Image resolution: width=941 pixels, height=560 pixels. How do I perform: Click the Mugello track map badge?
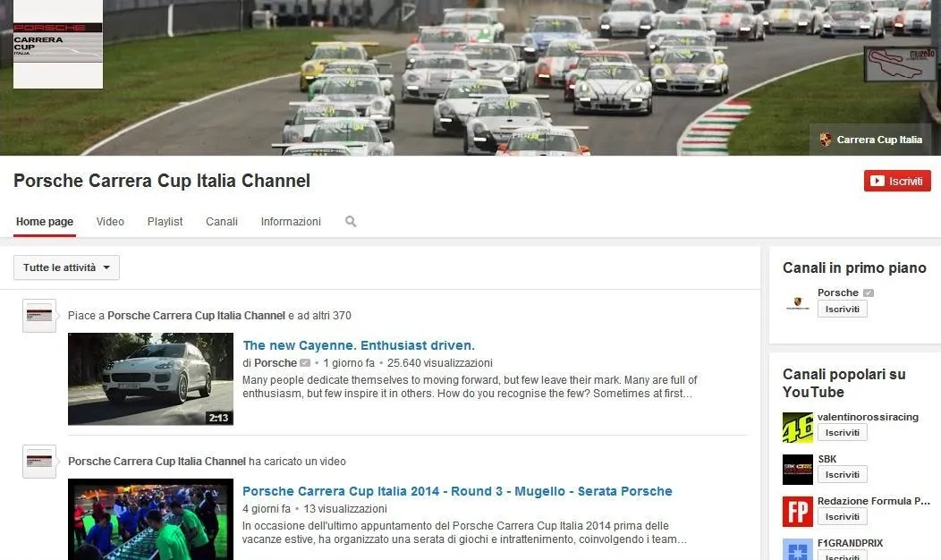click(899, 64)
